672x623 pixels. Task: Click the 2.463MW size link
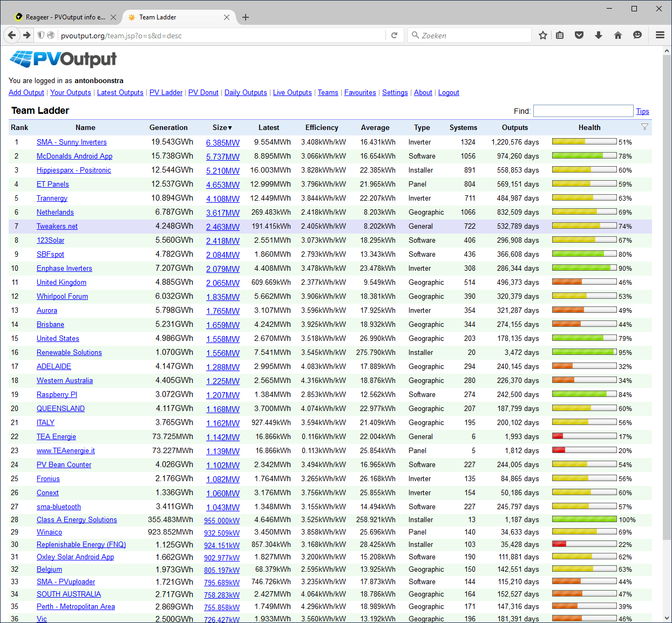coord(222,227)
